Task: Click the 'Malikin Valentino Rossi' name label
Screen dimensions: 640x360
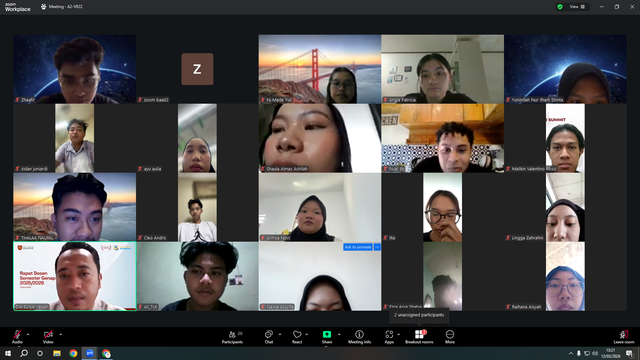Action: click(x=534, y=169)
